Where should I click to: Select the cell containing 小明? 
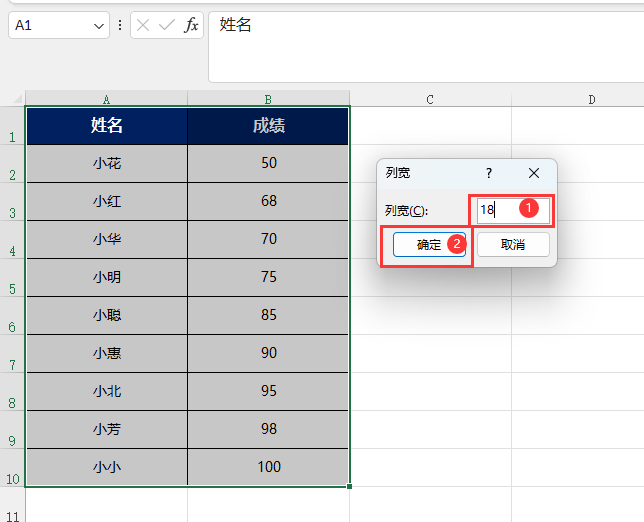[107, 278]
